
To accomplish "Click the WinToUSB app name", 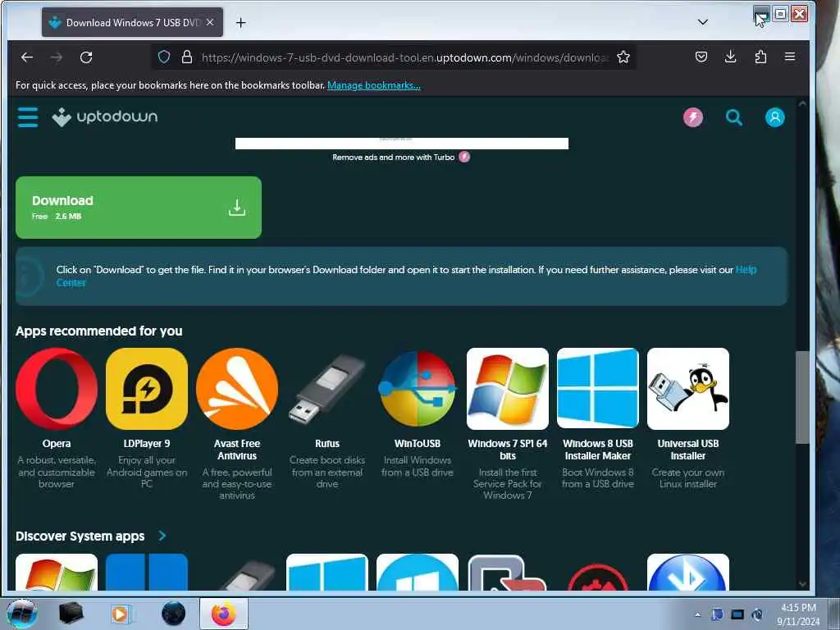I will (418, 444).
